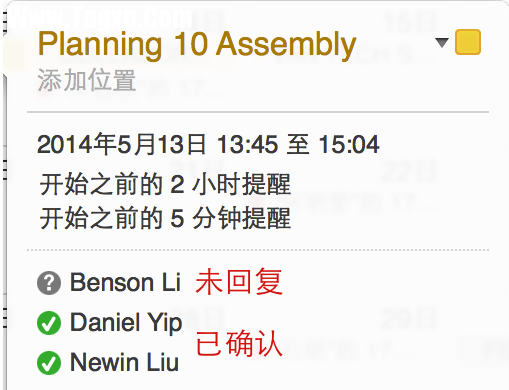509x390 pixels.
Task: Select invitee Daniel Yip
Action: tap(126, 323)
